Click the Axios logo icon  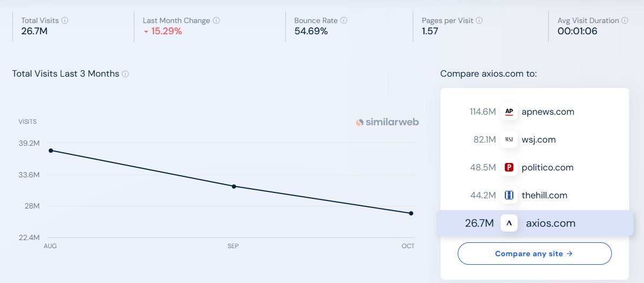509,224
